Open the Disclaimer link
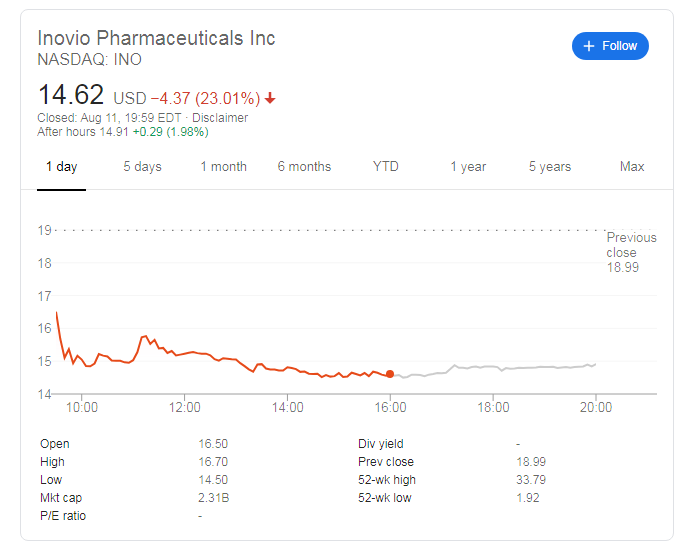This screenshot has height=553, width=695. tap(220, 118)
